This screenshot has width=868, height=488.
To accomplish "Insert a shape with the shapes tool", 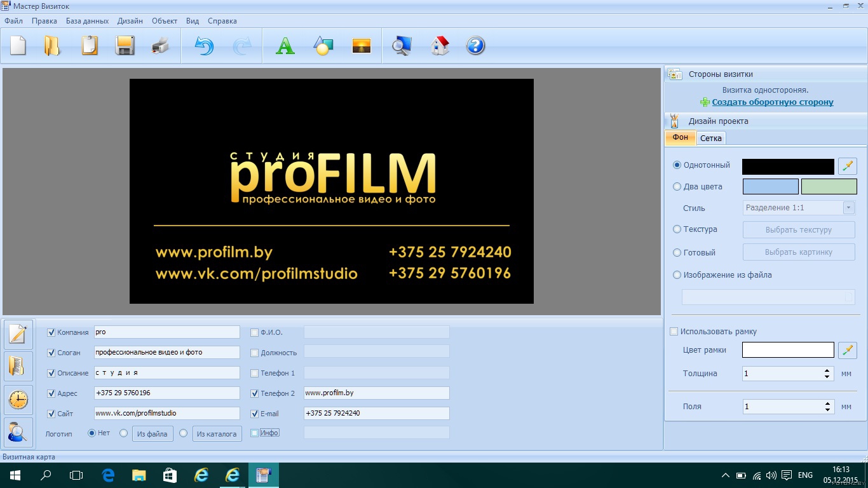I will pyautogui.click(x=323, y=46).
